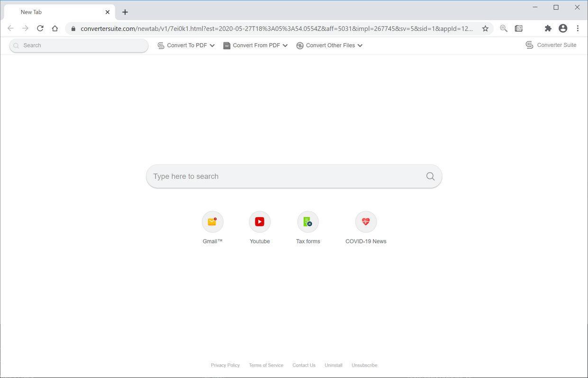Expand the Convert From PDF dropdown arrow
The height and width of the screenshot is (378, 588).
pos(285,46)
